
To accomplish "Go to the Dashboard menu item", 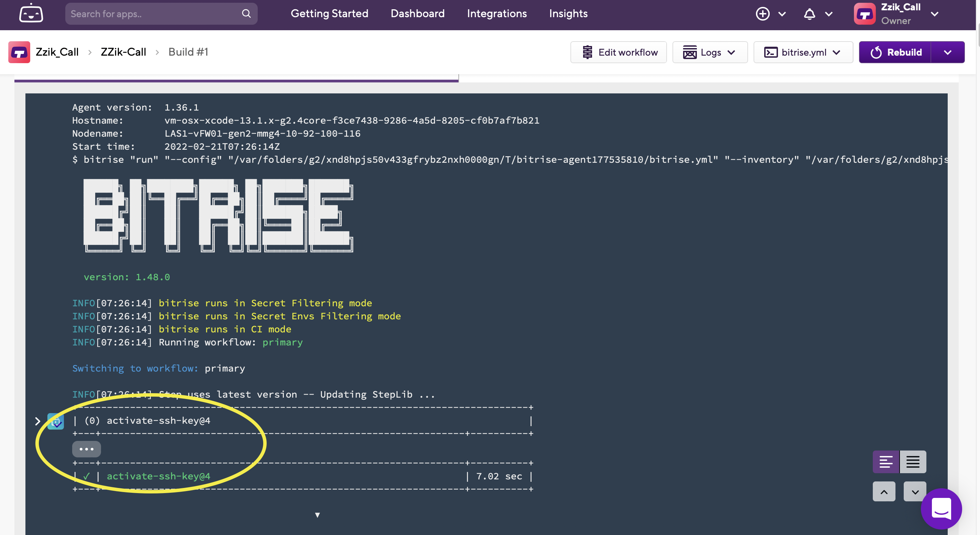I will 417,14.
